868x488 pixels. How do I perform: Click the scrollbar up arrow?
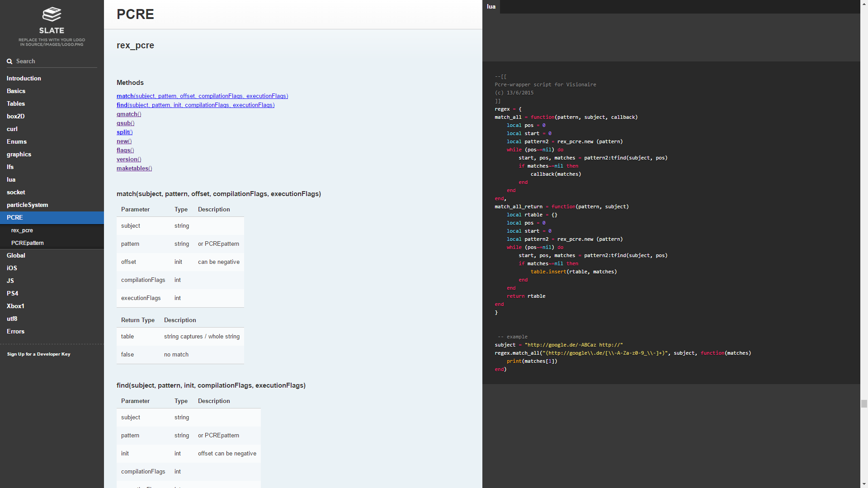864,3
